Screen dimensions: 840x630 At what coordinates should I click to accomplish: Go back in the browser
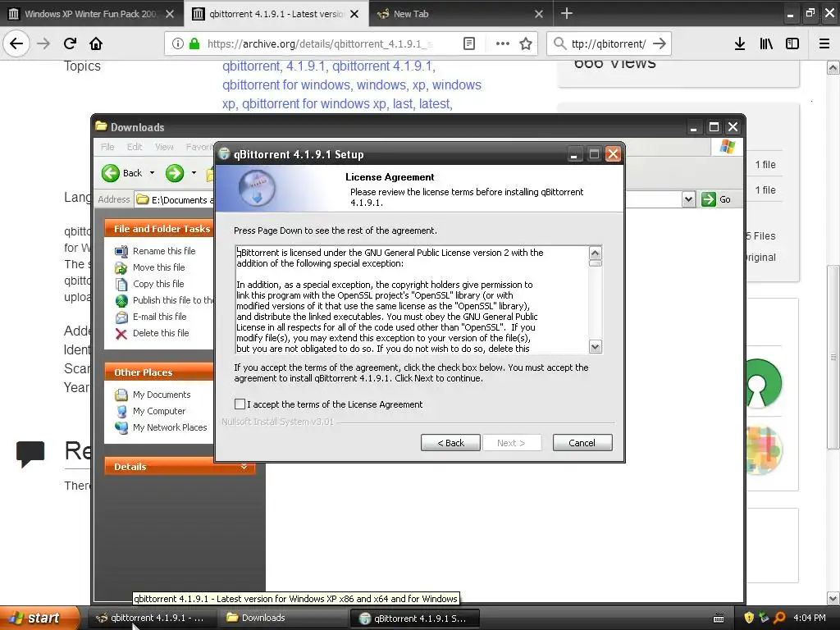[x=16, y=43]
